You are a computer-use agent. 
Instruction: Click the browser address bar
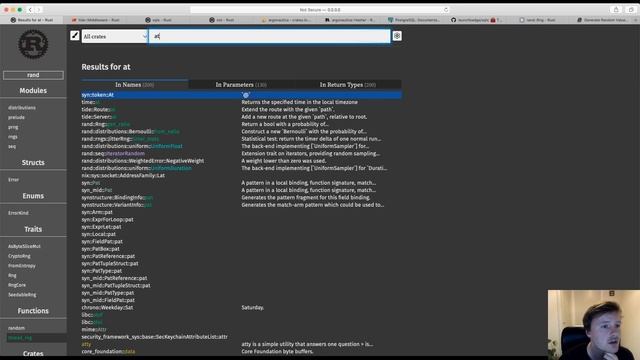(320, 10)
